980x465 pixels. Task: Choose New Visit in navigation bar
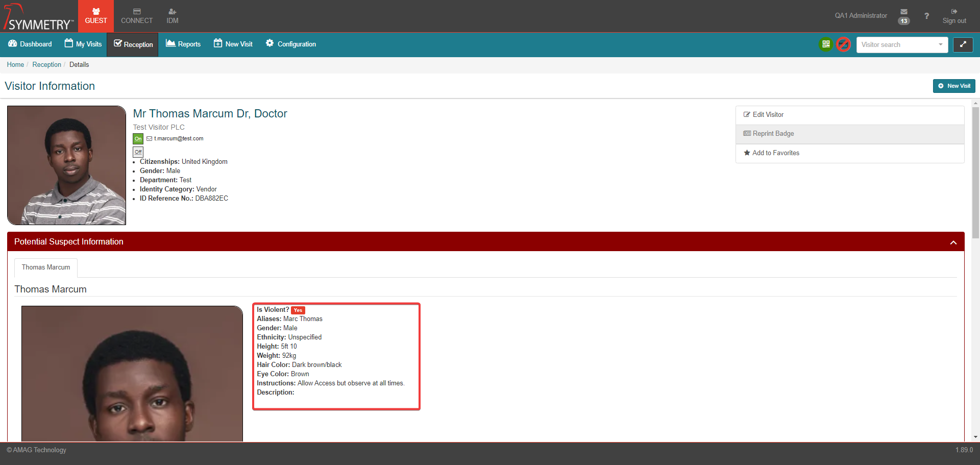click(x=233, y=44)
